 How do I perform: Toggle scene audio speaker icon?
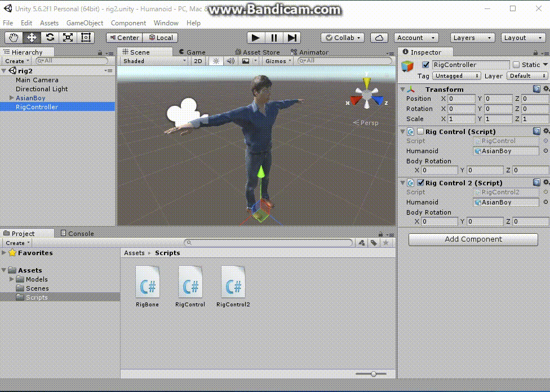[230, 61]
